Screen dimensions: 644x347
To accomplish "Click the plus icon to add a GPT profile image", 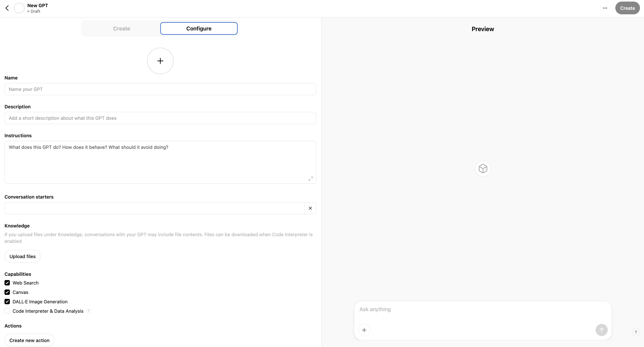I will [160, 60].
